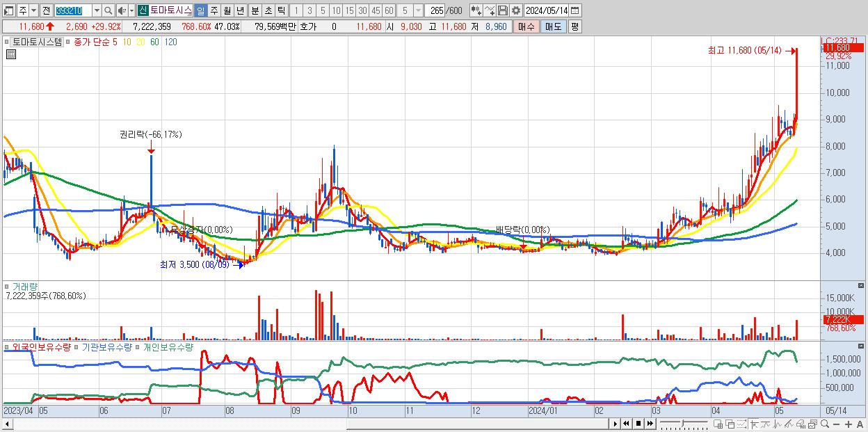Viewport: 868px width, 432px height.
Task: Click the rewind button in bottom bar
Action: [x=626, y=424]
